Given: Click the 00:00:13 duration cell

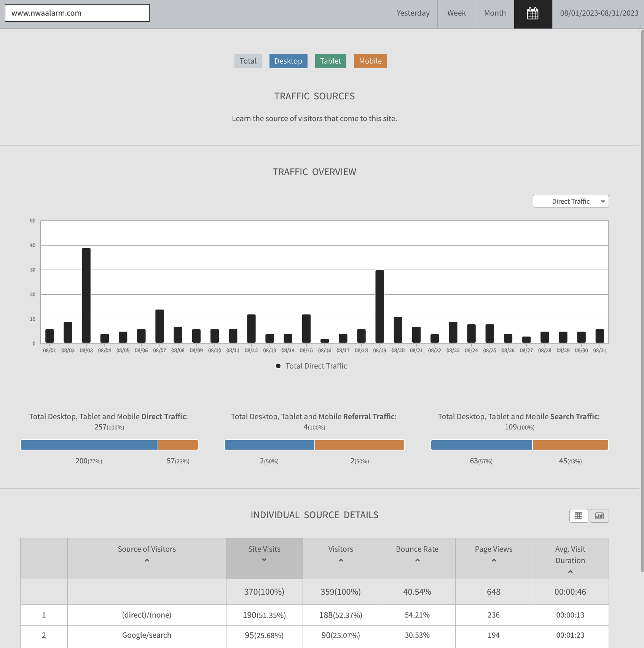Looking at the screenshot, I should [570, 615].
